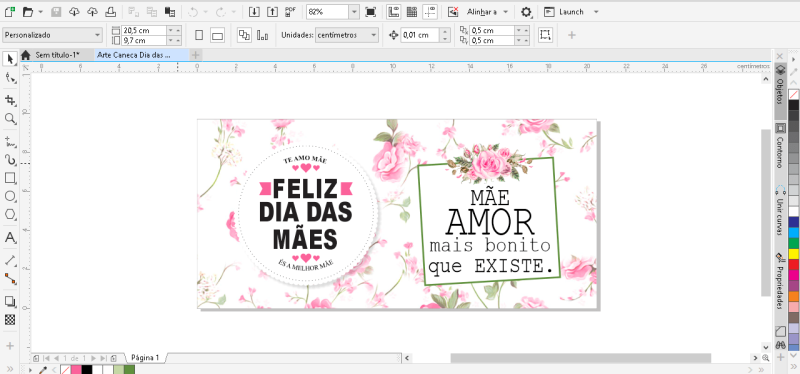Publish to PDF
This screenshot has width=800, height=374.
(290, 12)
